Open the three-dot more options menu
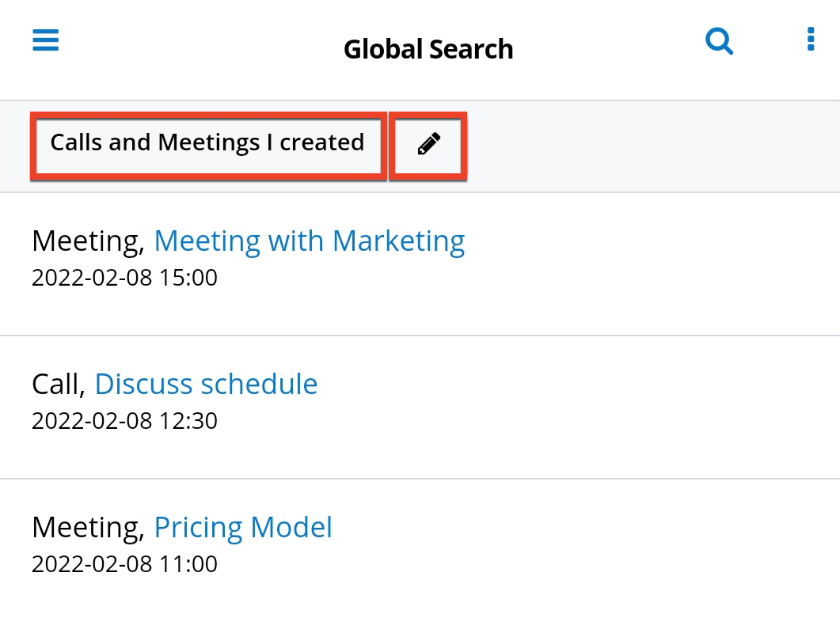Screen dimensions: 840x618 coord(810,40)
